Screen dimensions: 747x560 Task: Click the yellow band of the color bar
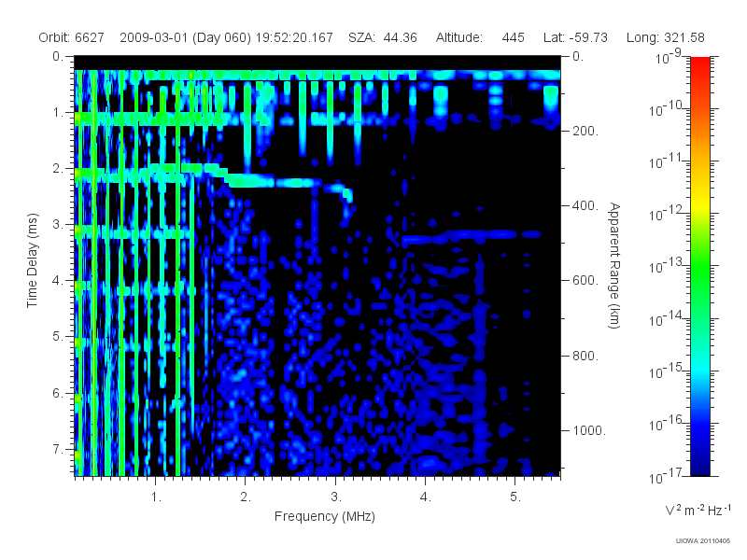tap(699, 204)
